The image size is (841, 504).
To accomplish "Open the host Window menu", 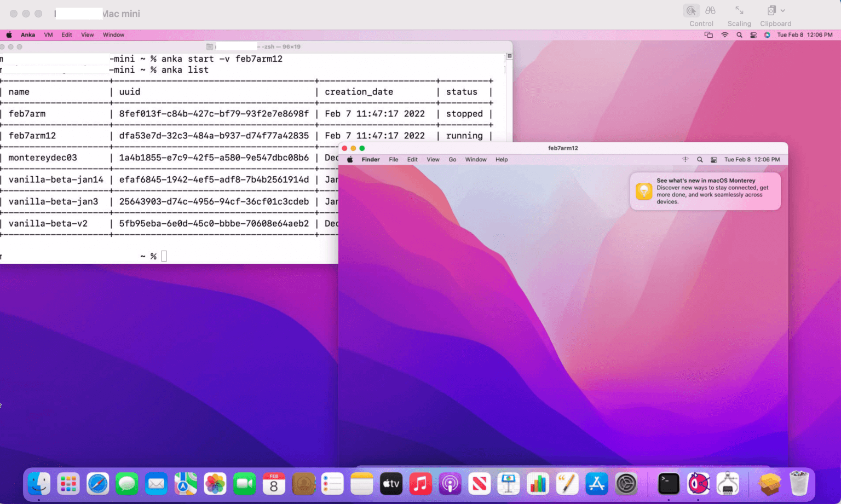I will (x=113, y=34).
